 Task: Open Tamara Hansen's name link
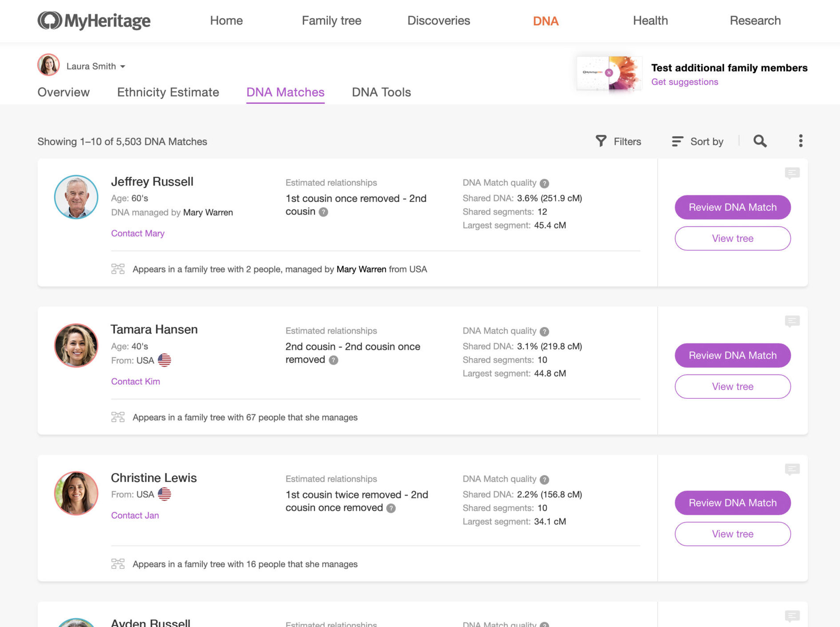pos(154,330)
